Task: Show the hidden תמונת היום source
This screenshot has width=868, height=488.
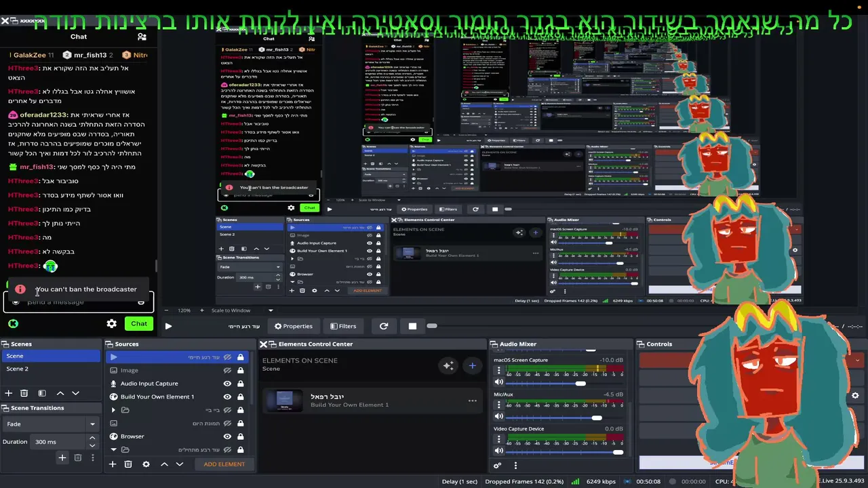Action: click(227, 423)
